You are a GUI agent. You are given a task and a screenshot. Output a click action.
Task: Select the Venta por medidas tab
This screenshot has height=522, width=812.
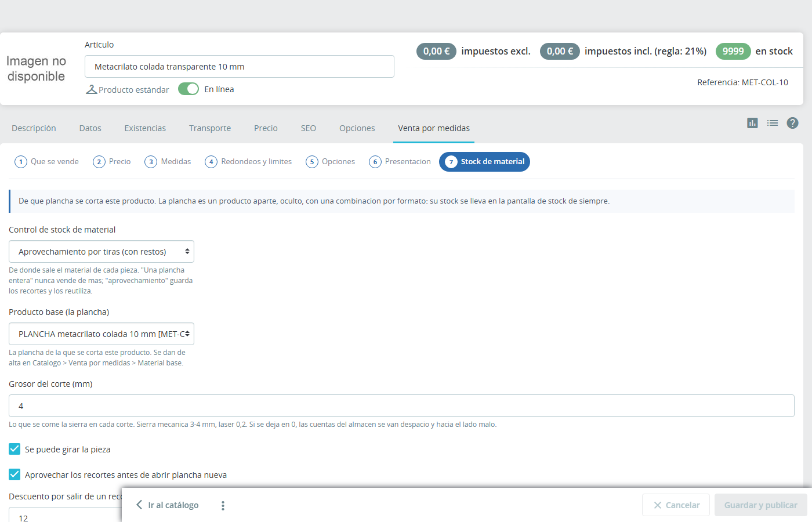click(434, 128)
